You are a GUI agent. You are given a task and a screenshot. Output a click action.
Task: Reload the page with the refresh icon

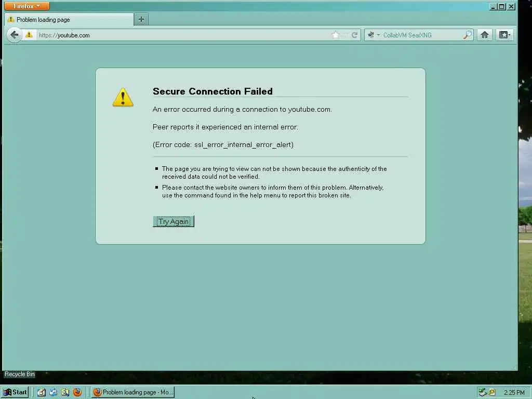(354, 35)
